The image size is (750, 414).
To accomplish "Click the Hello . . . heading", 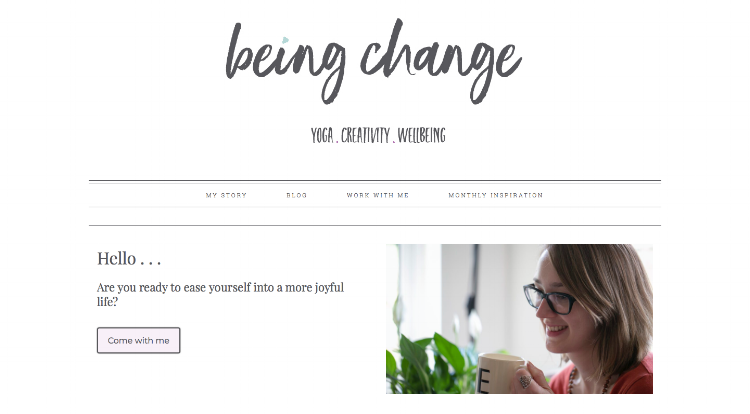I will (129, 259).
